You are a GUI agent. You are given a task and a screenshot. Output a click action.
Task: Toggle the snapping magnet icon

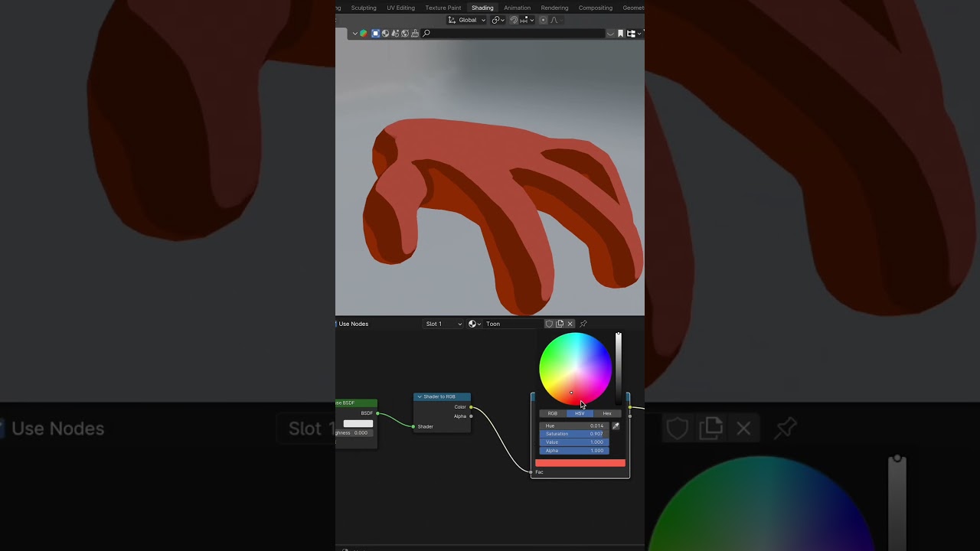514,20
